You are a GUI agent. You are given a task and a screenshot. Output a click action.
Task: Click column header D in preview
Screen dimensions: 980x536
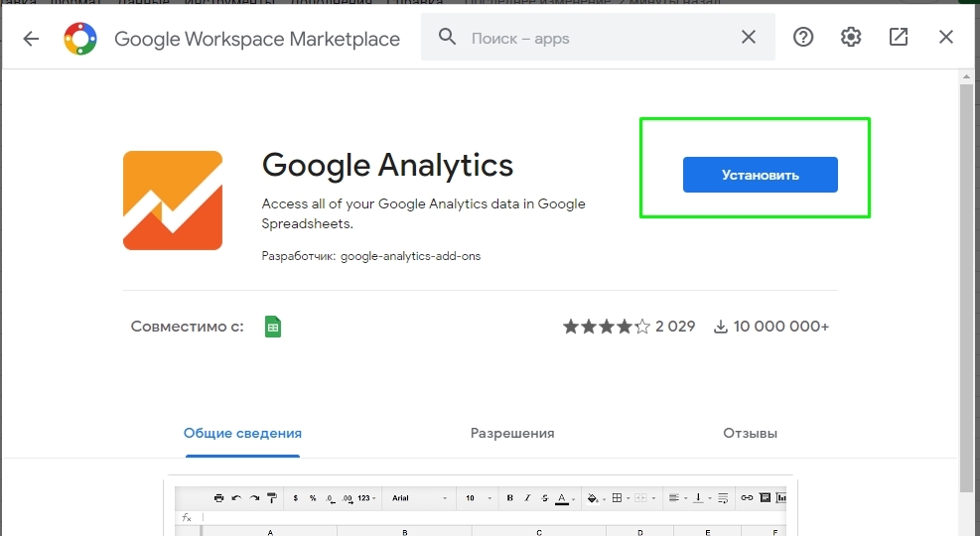tap(640, 532)
